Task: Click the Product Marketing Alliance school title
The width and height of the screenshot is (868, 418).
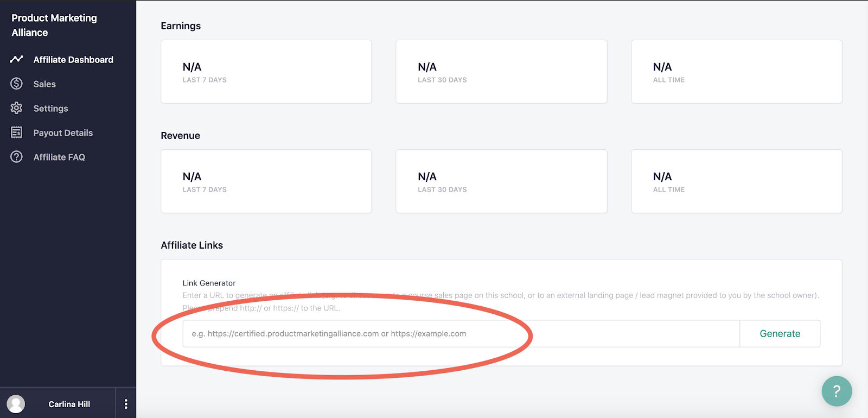Action: pos(54,25)
